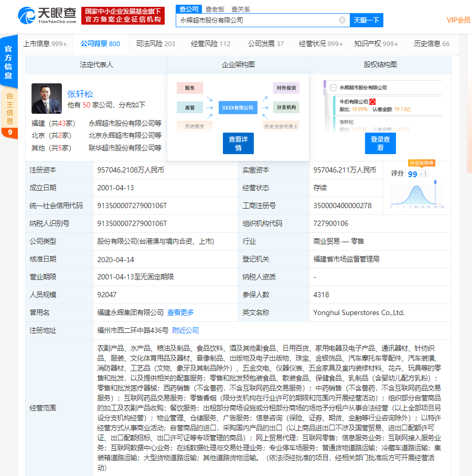Screen dimensions: 472x476
Task: Open the 公司背景 tab
Action: [100, 44]
